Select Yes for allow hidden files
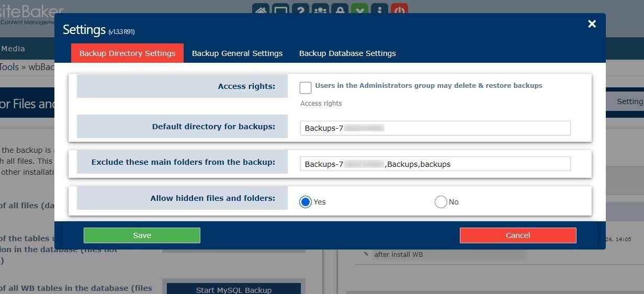 (x=306, y=202)
